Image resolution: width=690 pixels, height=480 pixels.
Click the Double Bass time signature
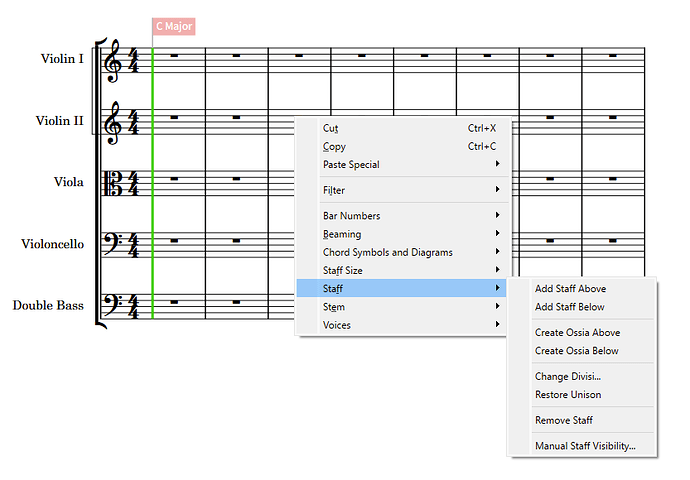tap(133, 306)
